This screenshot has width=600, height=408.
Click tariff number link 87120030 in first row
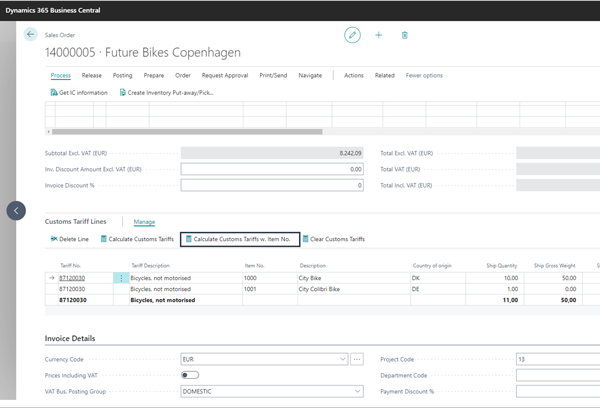tap(72, 278)
